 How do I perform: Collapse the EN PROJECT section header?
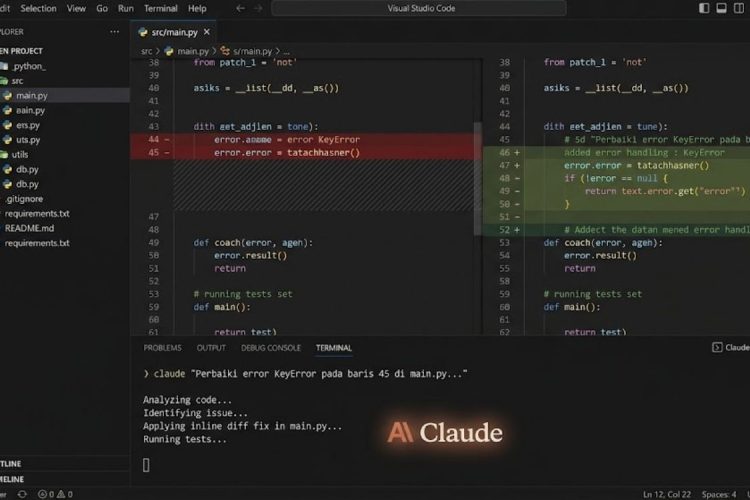point(22,51)
